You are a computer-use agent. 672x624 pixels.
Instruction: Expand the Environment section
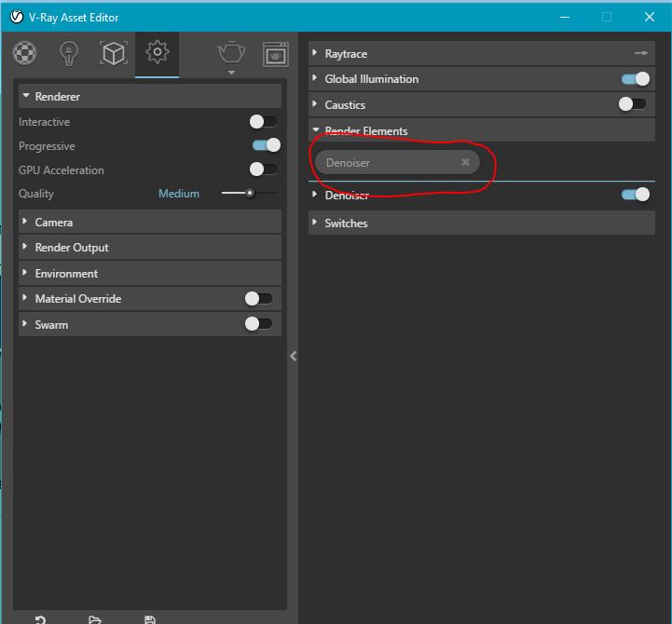(150, 273)
